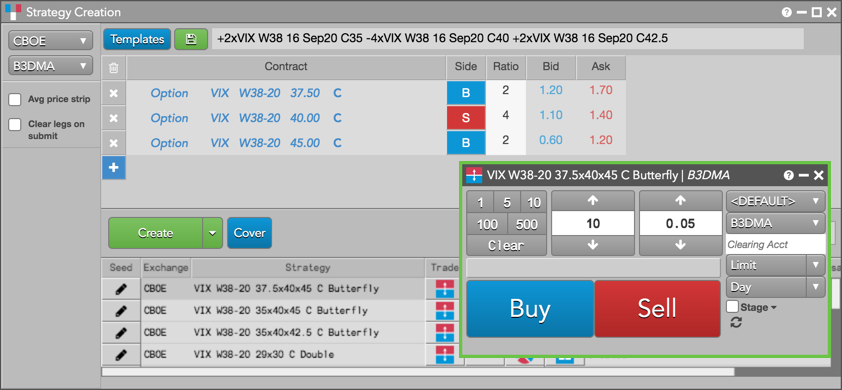Click the green save template icon

click(x=191, y=39)
